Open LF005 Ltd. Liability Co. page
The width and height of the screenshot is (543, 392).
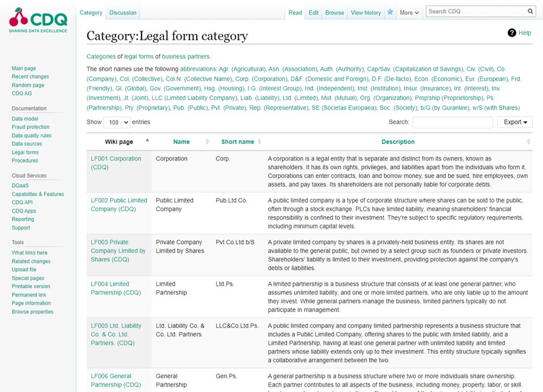pos(116,334)
